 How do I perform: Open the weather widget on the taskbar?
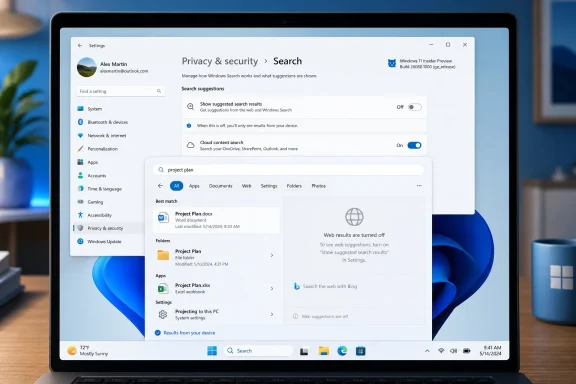pyautogui.click(x=88, y=351)
